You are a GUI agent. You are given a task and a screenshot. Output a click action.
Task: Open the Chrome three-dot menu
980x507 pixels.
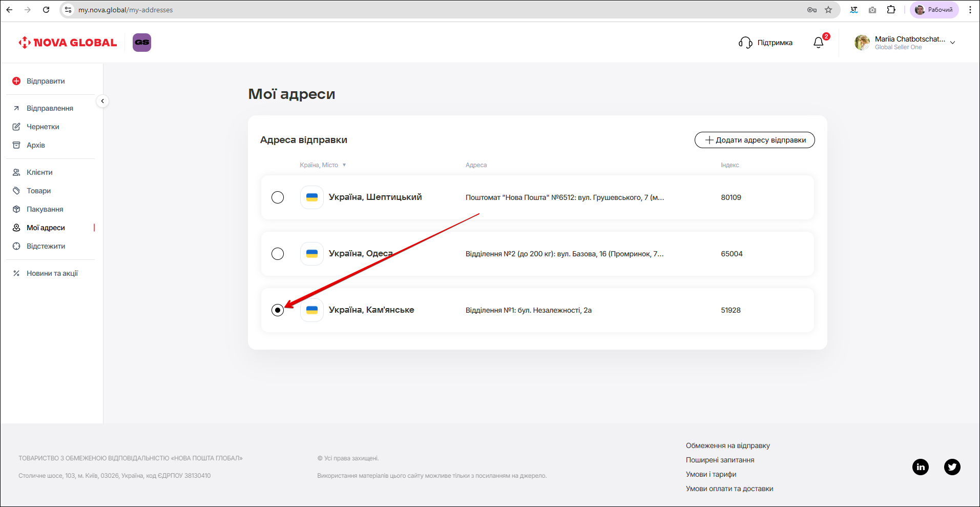(970, 10)
